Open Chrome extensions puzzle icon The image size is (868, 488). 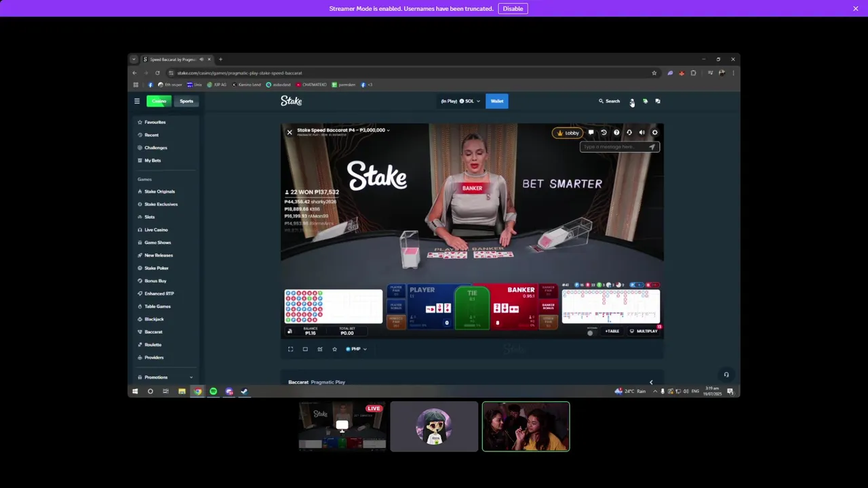tap(693, 73)
